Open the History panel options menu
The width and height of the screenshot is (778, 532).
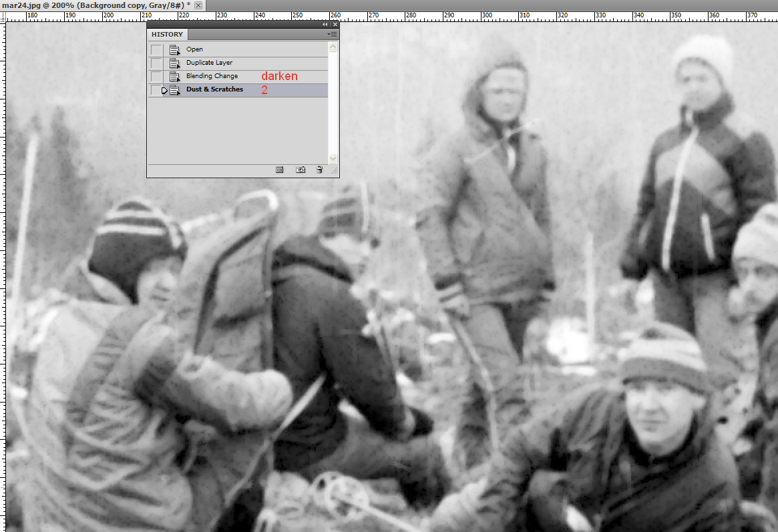tap(333, 34)
